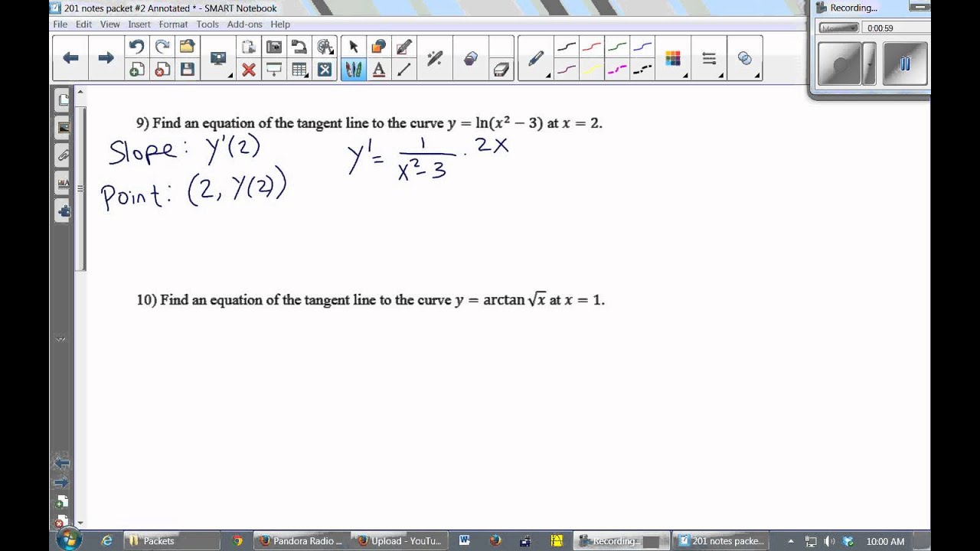
Task: Open the Attachments paperclip tab
Action: click(x=63, y=155)
